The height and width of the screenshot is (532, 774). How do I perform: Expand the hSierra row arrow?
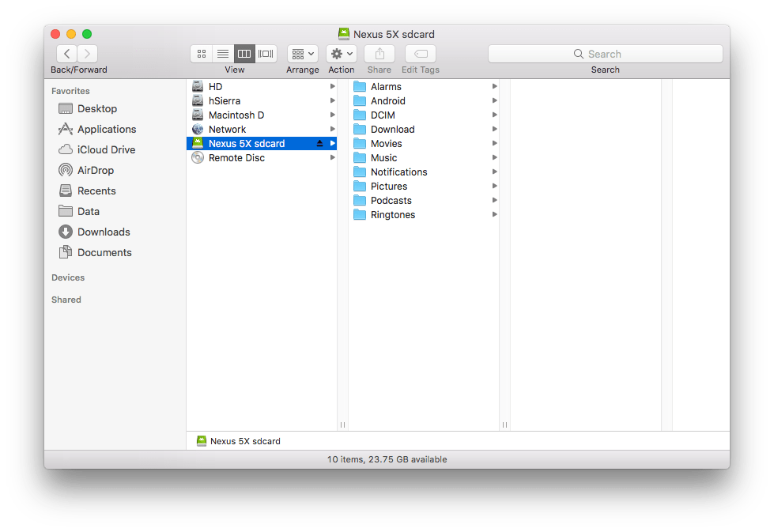point(333,100)
